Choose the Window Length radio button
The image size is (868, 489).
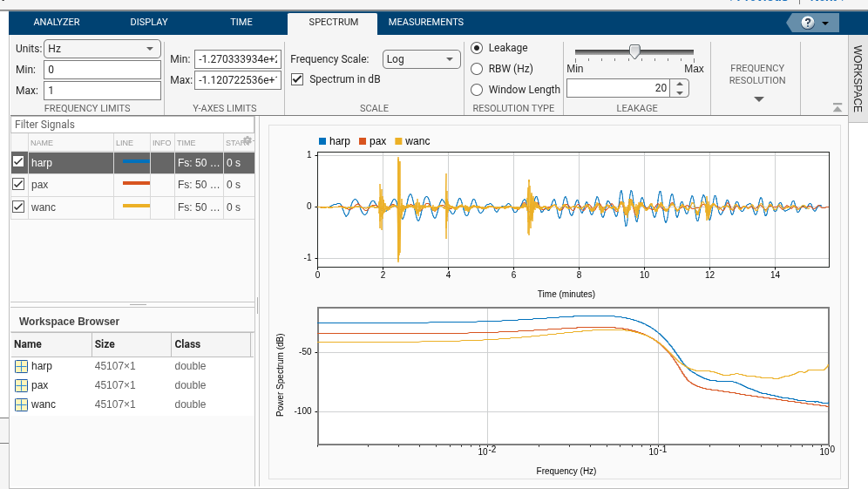click(x=477, y=90)
